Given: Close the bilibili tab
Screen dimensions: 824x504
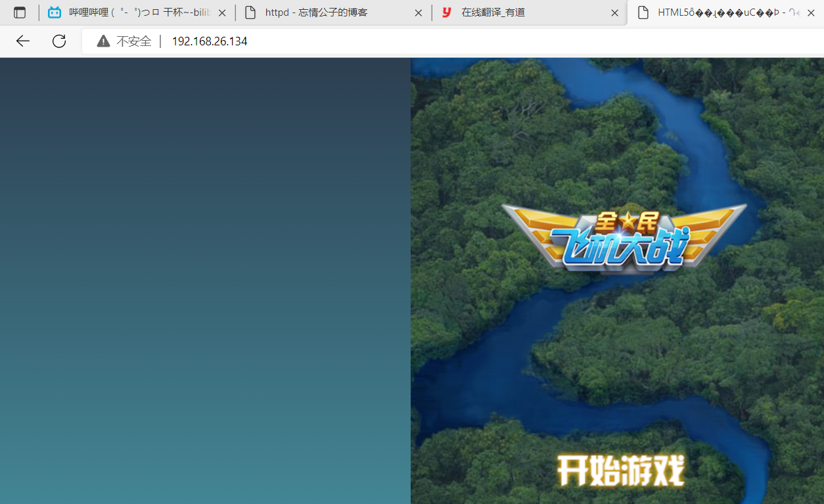Looking at the screenshot, I should point(222,12).
